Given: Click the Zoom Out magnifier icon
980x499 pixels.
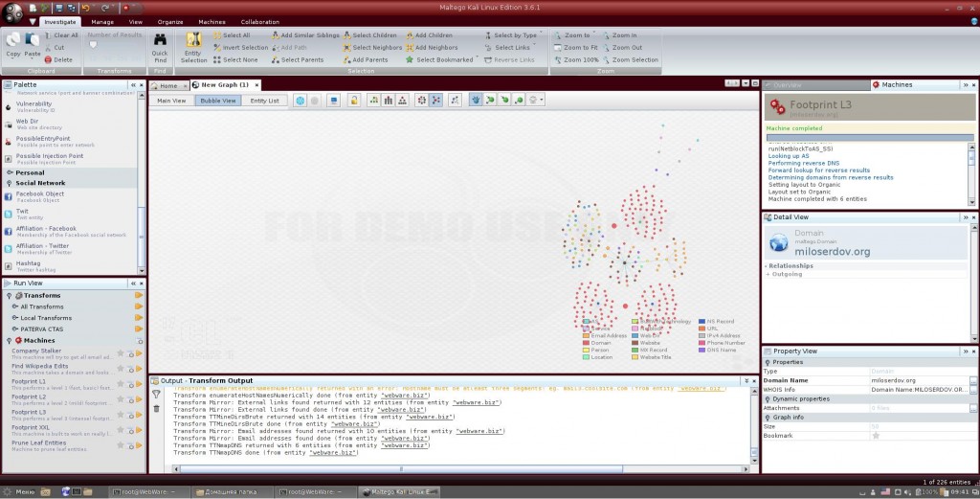Looking at the screenshot, I should pyautogui.click(x=606, y=48).
